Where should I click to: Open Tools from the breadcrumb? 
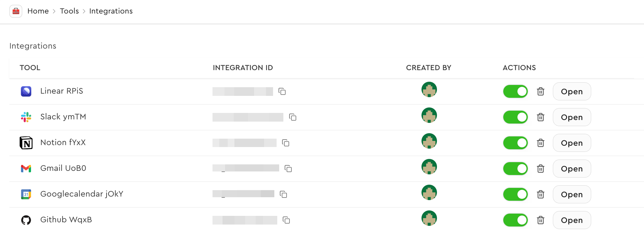pyautogui.click(x=69, y=11)
